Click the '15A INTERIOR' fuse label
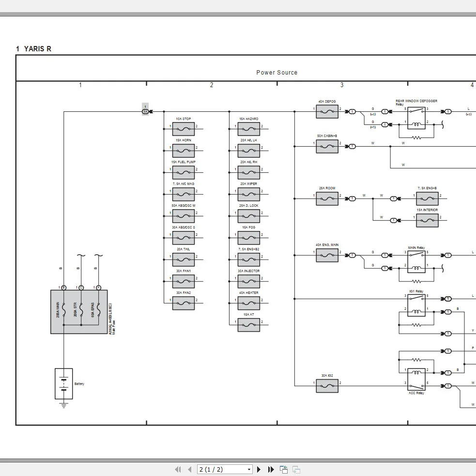This screenshot has height=476, width=476. pos(427,210)
